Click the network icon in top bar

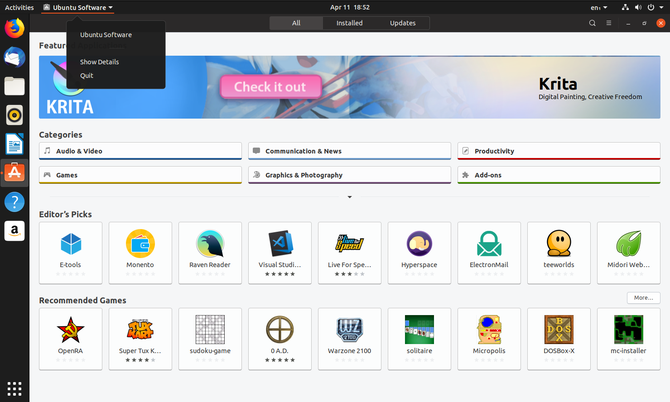pyautogui.click(x=625, y=7)
